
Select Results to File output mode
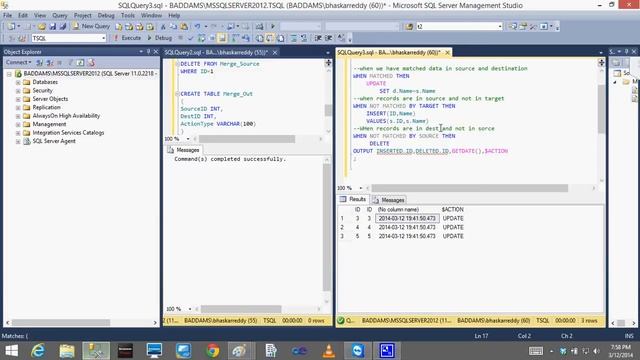tap(280, 38)
